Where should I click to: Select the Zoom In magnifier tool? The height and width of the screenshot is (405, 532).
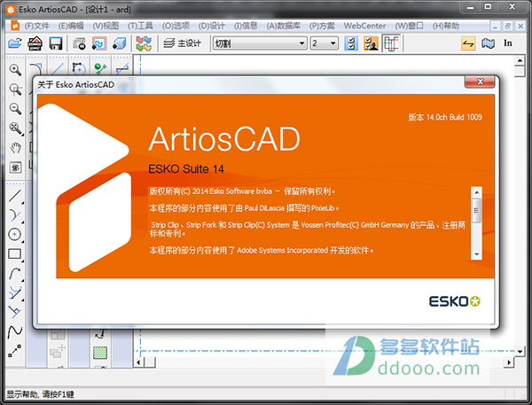tap(15, 69)
